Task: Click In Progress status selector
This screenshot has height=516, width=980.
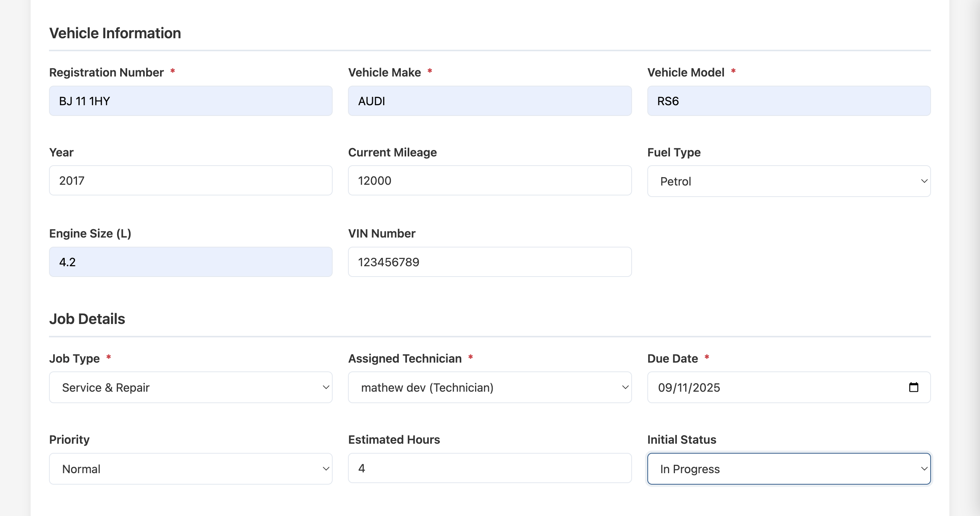Action: tap(789, 469)
